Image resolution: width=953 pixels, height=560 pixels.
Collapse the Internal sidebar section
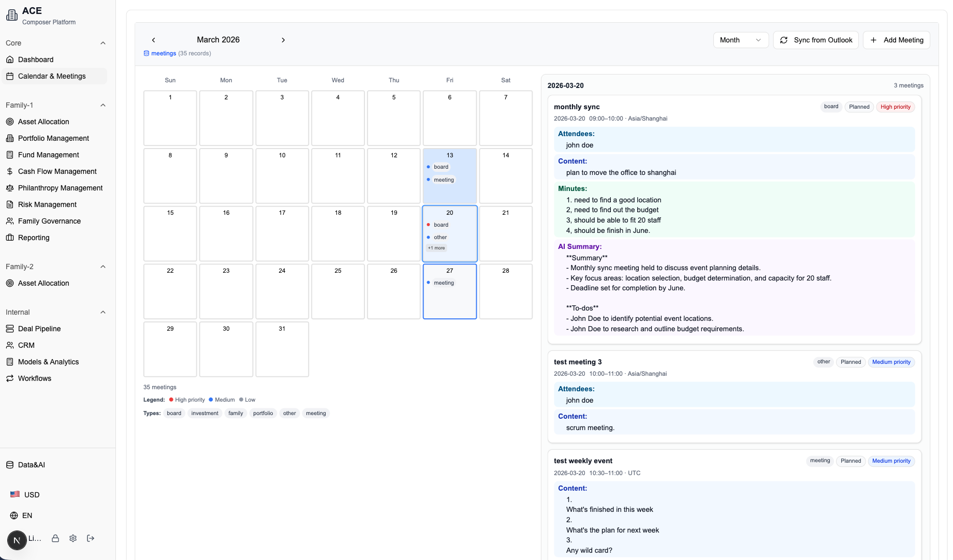click(x=103, y=312)
